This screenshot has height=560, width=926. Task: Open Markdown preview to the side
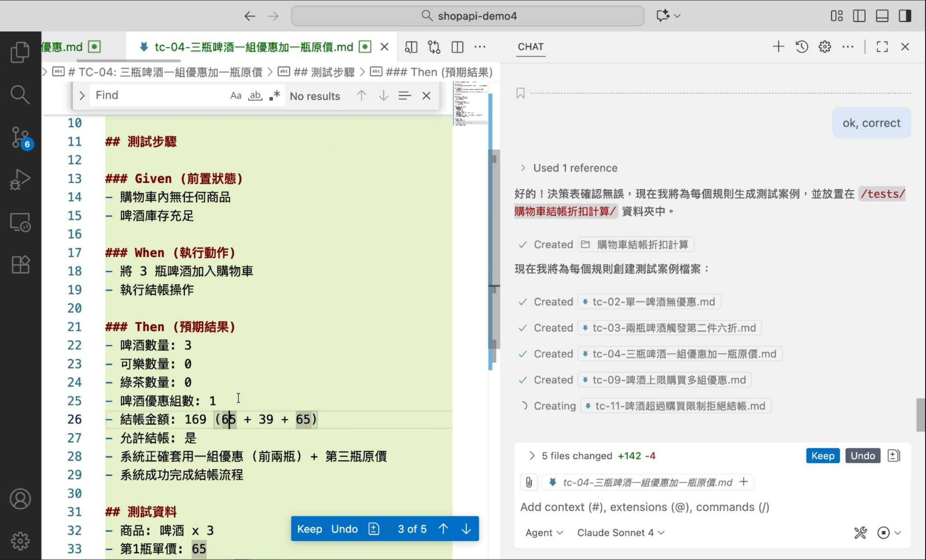(411, 47)
